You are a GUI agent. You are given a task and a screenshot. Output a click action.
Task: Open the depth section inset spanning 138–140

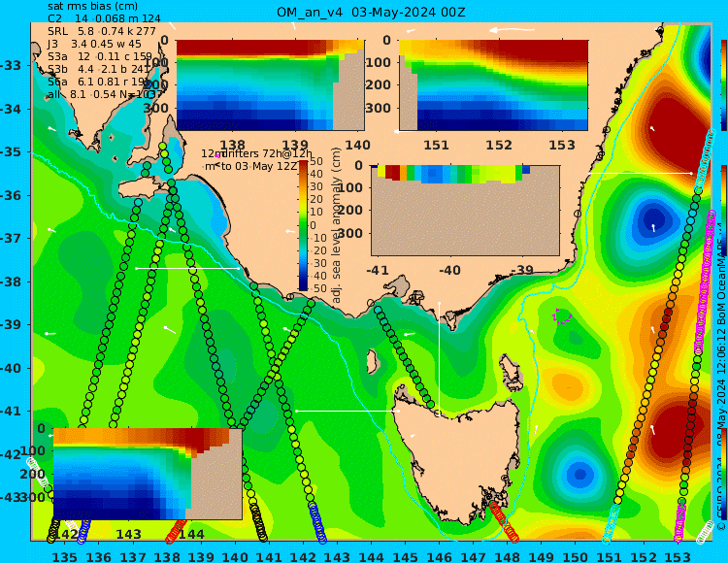270,85
